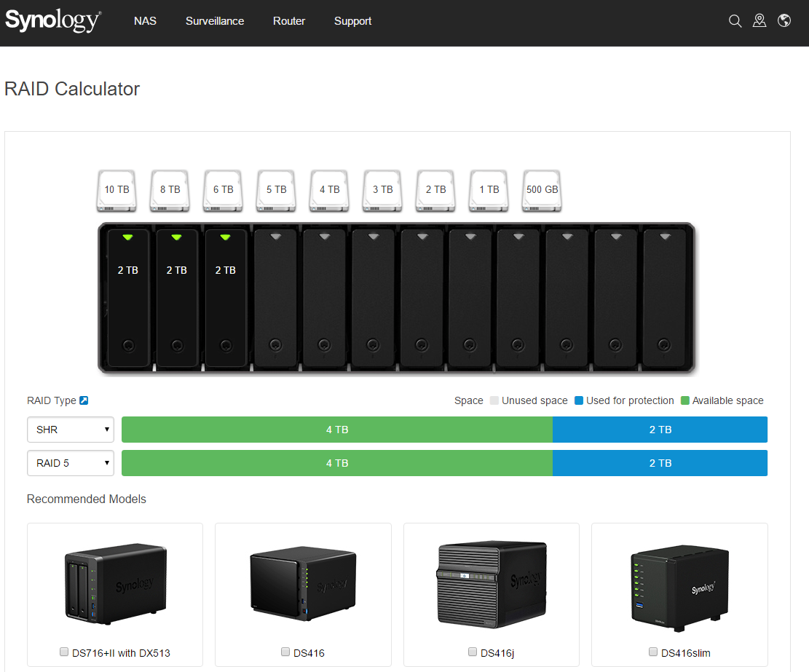Image resolution: width=809 pixels, height=672 pixels.
Task: Open the language globe icon
Action: [x=784, y=21]
